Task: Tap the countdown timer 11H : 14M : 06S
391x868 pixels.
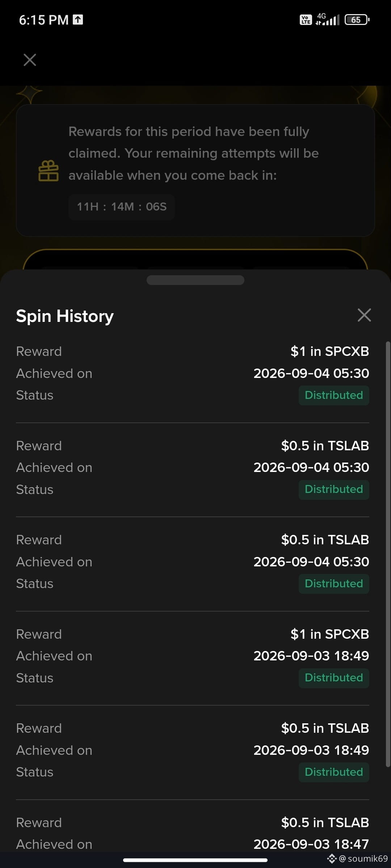Action: pos(122,207)
